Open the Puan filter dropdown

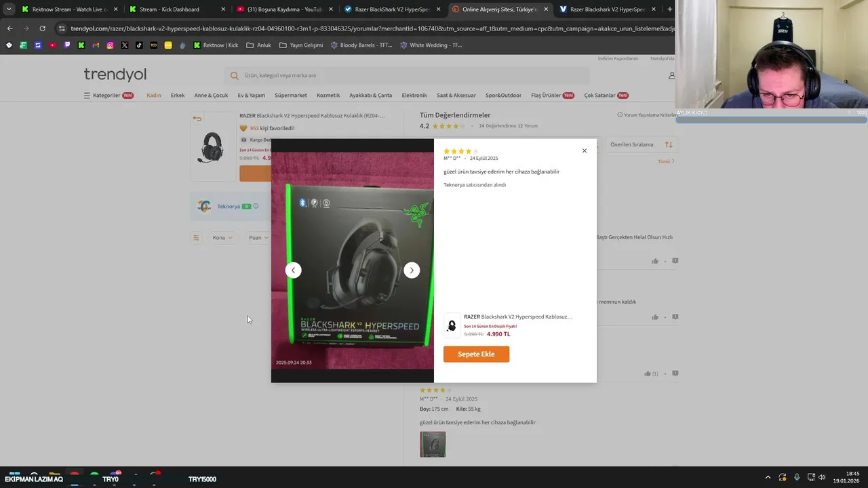(258, 237)
